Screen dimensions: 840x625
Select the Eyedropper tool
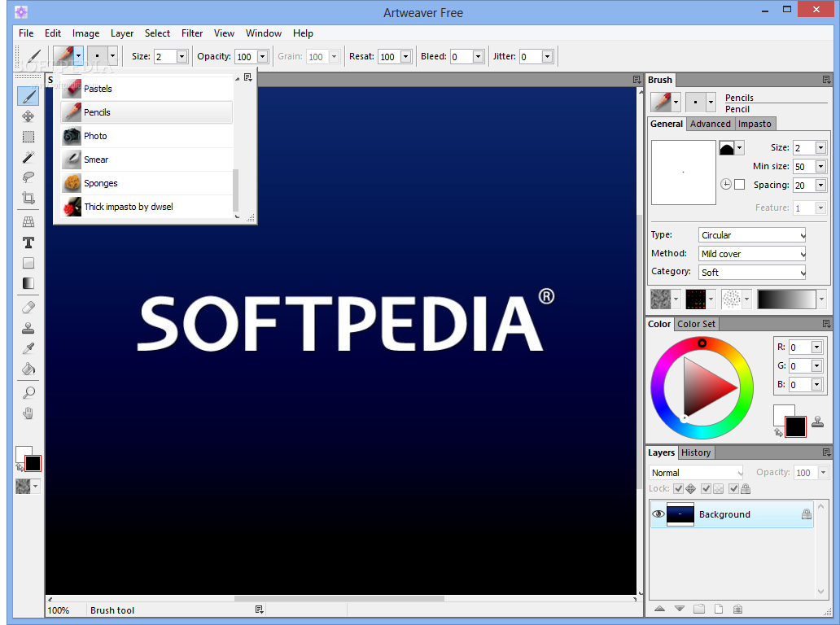pos(28,348)
